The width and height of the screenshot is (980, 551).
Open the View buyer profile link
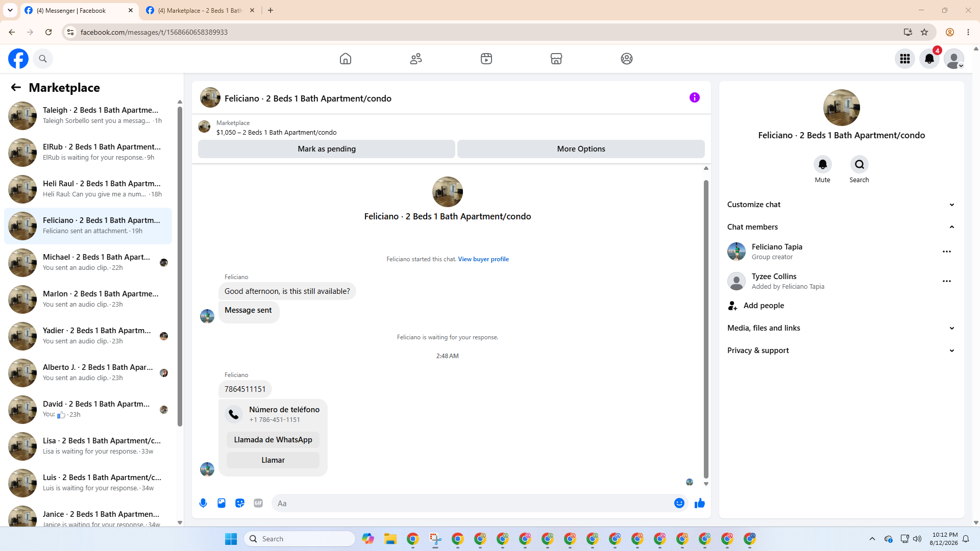tap(483, 259)
